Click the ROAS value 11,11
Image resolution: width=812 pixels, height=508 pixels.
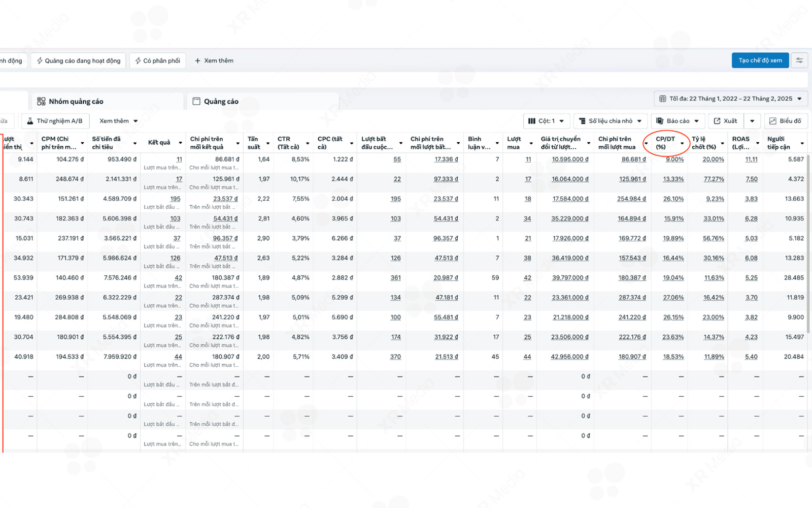click(x=751, y=160)
